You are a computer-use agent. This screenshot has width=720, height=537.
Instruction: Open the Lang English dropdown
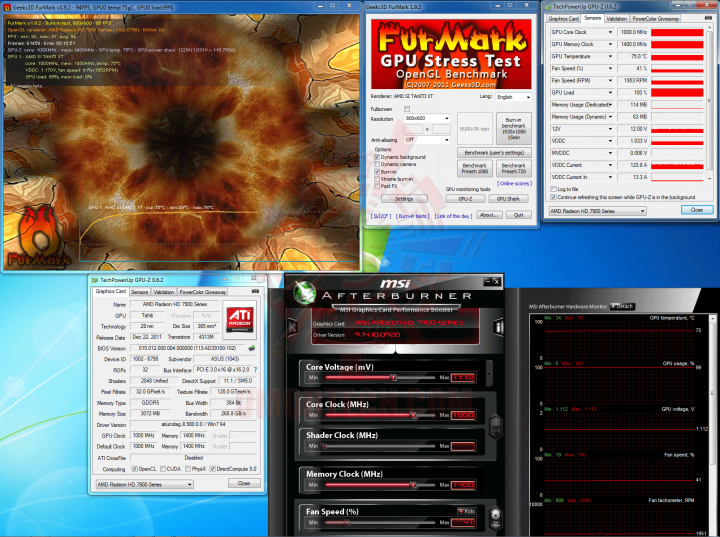pyautogui.click(x=513, y=97)
